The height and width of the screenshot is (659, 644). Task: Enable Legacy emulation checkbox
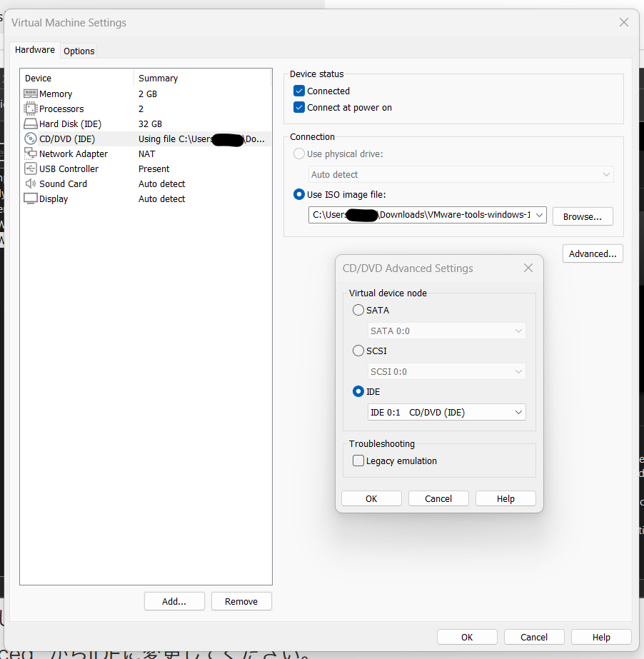click(x=358, y=461)
